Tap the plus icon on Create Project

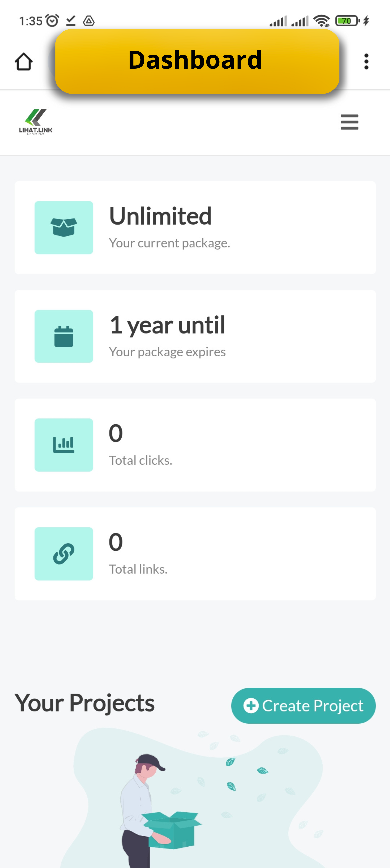251,706
